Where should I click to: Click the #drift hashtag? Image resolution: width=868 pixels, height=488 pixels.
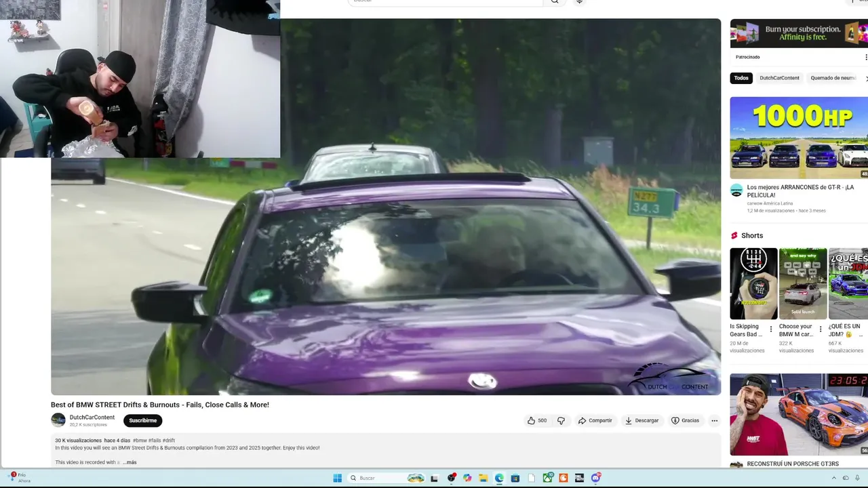(x=169, y=441)
